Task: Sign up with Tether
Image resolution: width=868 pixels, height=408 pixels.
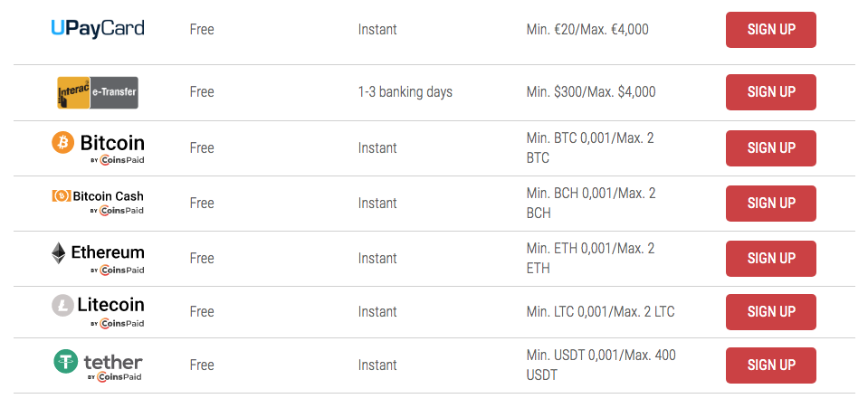Action: pyautogui.click(x=771, y=365)
